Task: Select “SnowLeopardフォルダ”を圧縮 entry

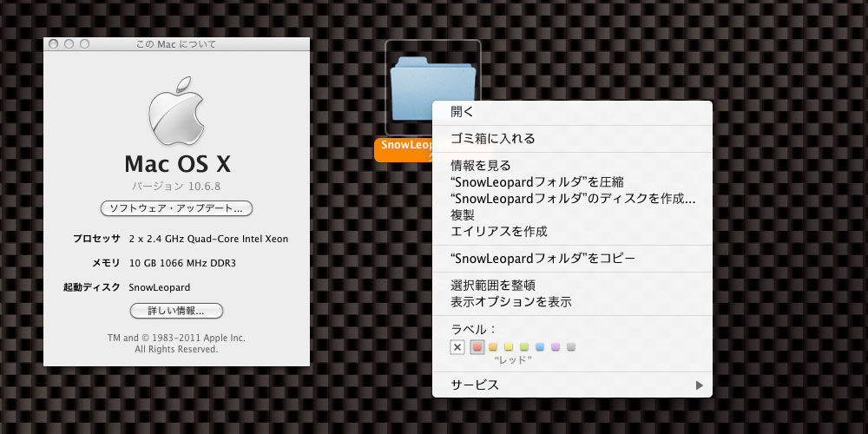Action: click(x=572, y=181)
